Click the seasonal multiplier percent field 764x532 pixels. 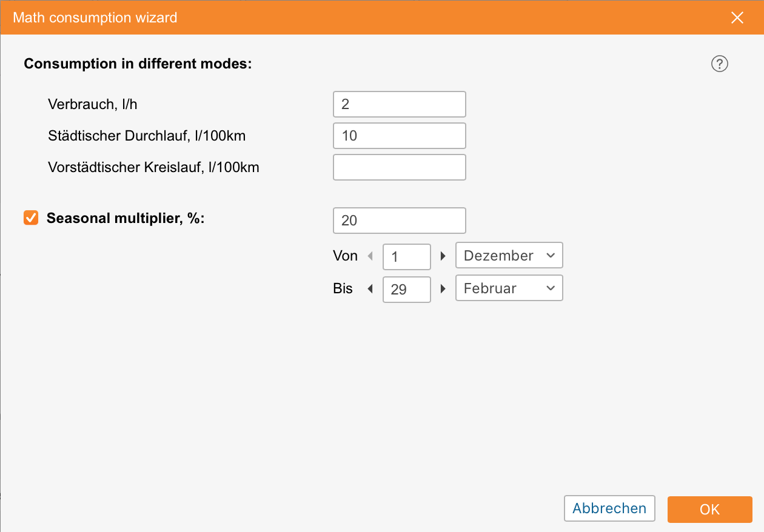point(399,221)
